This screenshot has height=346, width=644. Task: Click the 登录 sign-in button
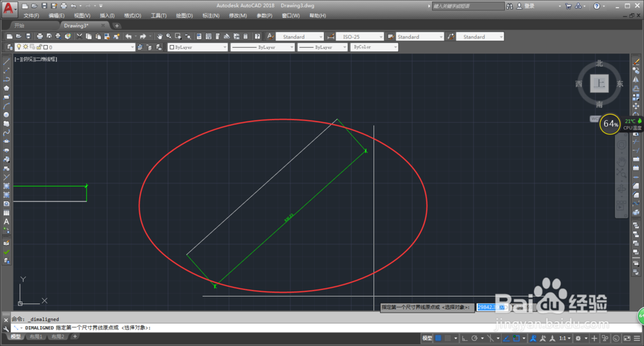coord(529,6)
